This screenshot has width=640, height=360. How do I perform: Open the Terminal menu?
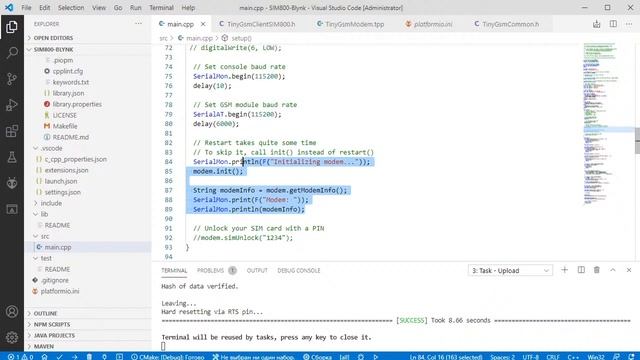coord(161,8)
